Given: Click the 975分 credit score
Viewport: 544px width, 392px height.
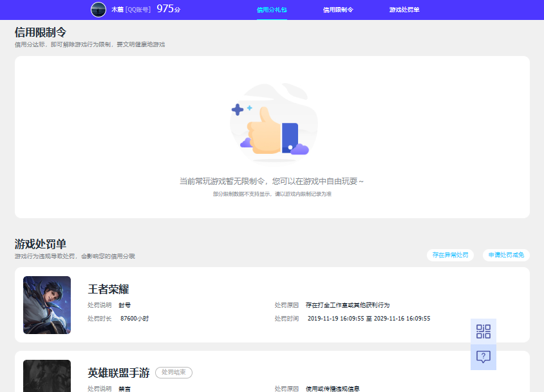Looking at the screenshot, I should pos(169,8).
